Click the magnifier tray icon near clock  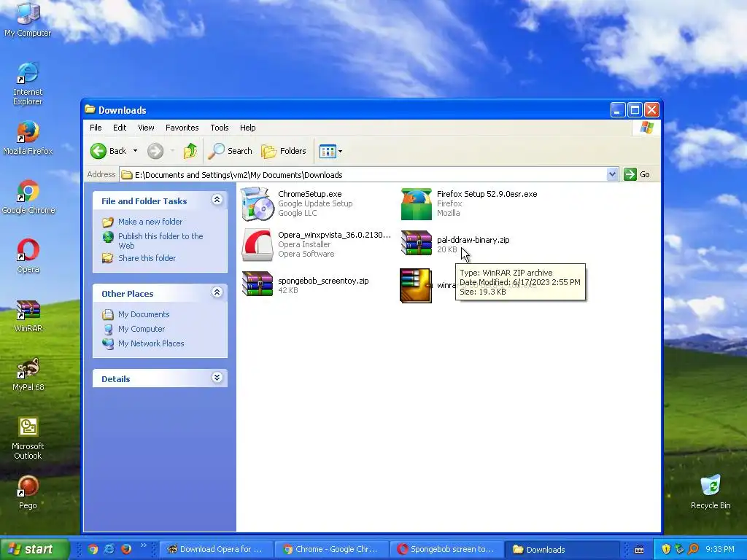coord(693,549)
